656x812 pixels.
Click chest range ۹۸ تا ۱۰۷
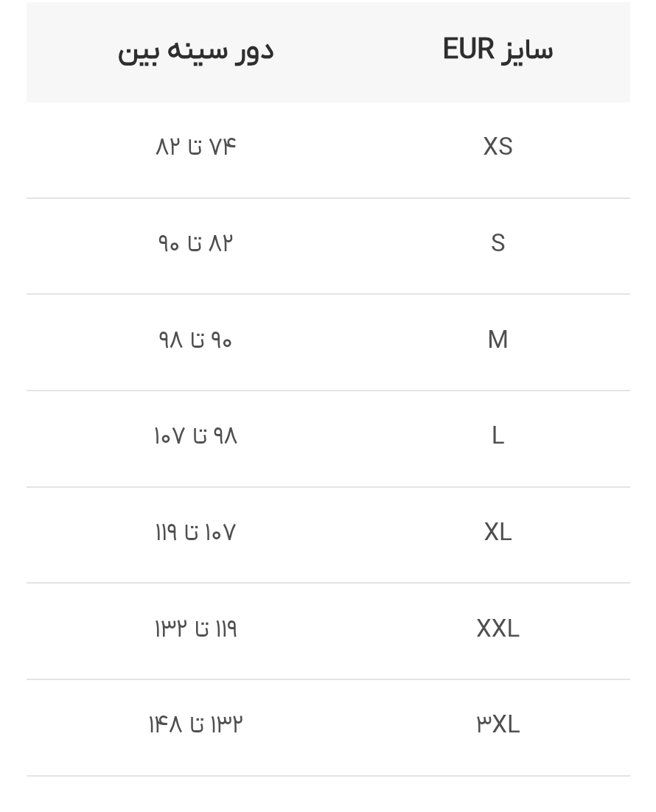coord(195,435)
